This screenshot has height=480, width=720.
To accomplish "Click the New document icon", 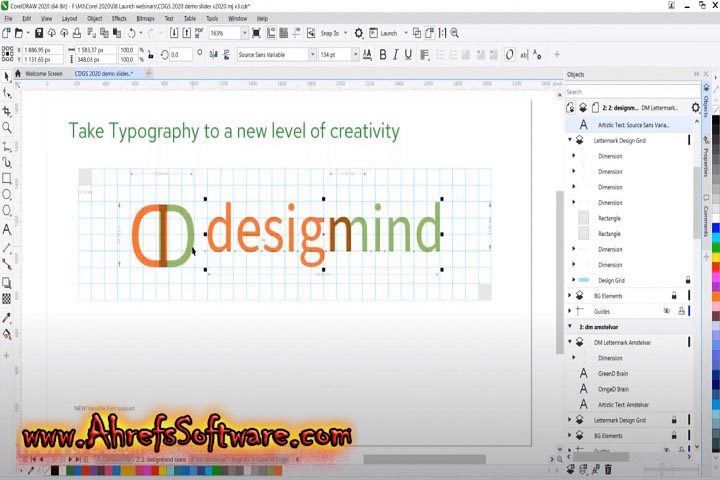I will [x=6, y=33].
